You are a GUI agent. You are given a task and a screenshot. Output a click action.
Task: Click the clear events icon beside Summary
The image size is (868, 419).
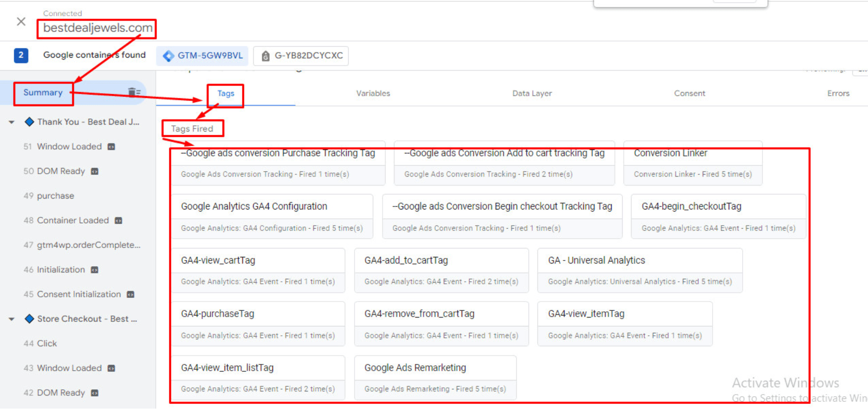pos(134,92)
